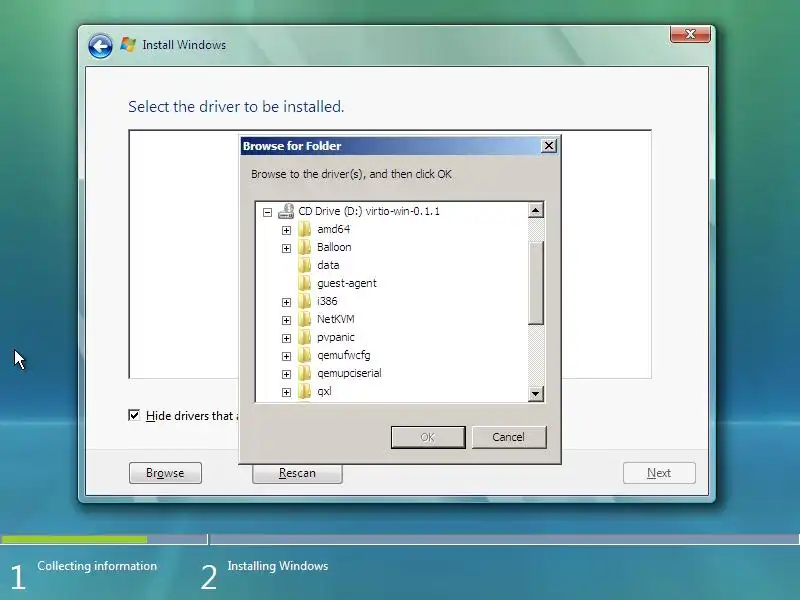The image size is (800, 600).
Task: Click the folder tree scrollbar thumb
Action: pyautogui.click(x=535, y=283)
